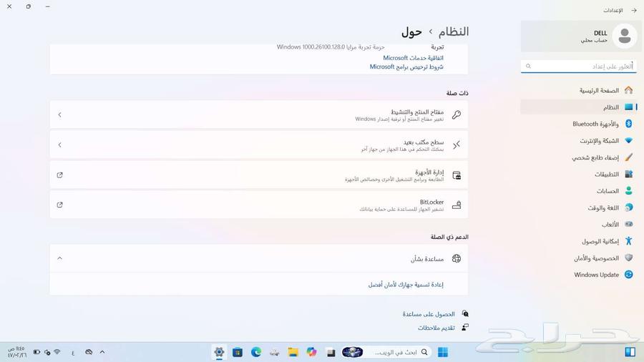Show hidden system tray icons
This screenshot has width=644, height=362.
(102, 352)
